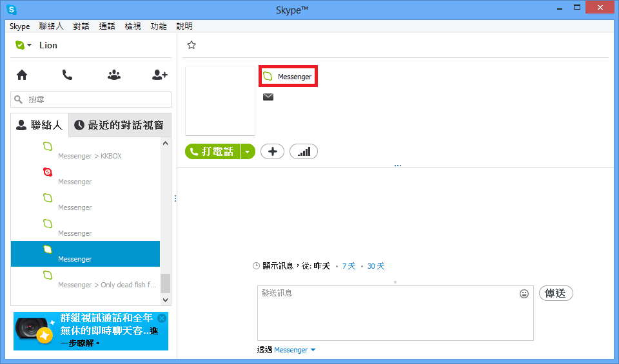Screen dimensions: 619x364
Task: Open the 對話 menu
Action: point(81,26)
